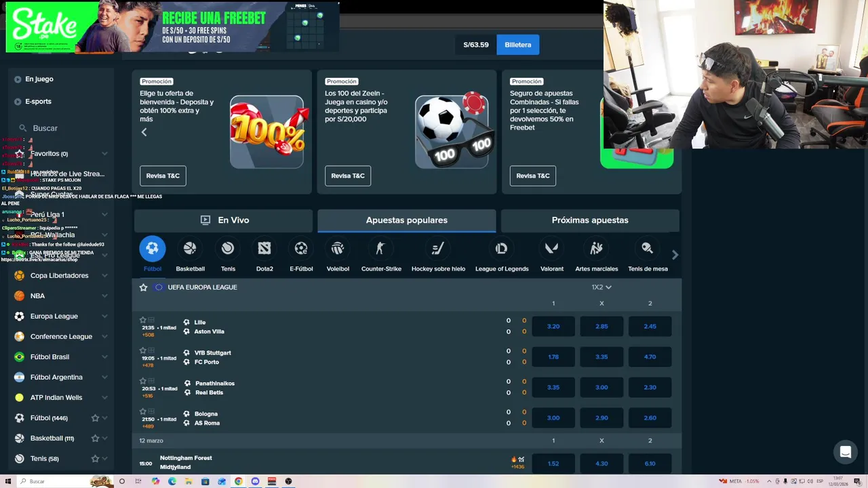Viewport: 868px width, 488px height.
Task: Select the Valorant icon
Action: pos(551,249)
